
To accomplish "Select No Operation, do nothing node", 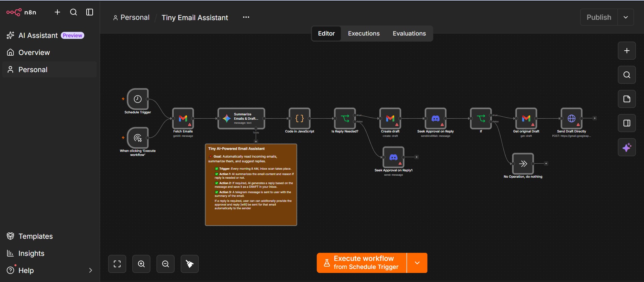I will (523, 164).
